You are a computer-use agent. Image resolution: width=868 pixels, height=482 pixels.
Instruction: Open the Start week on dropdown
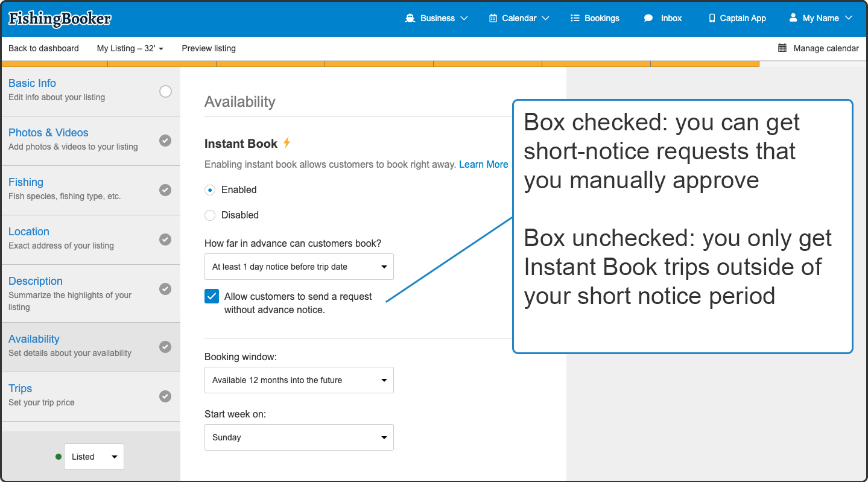click(299, 437)
